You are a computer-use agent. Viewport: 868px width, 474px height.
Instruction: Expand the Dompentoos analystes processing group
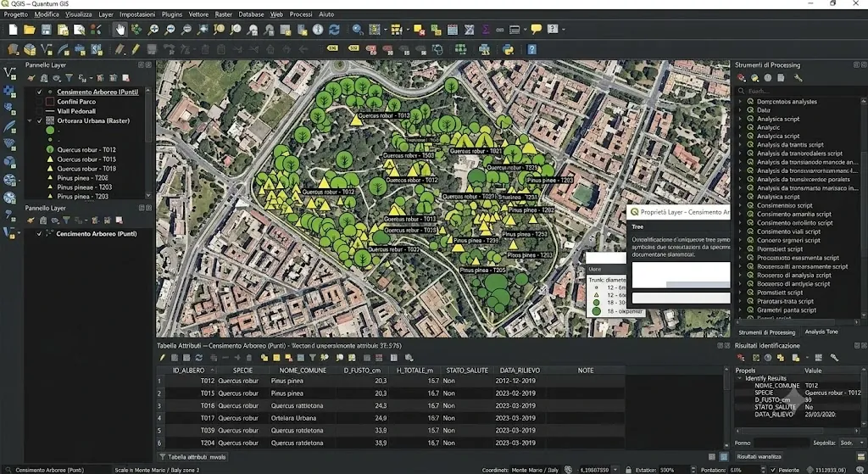point(740,102)
